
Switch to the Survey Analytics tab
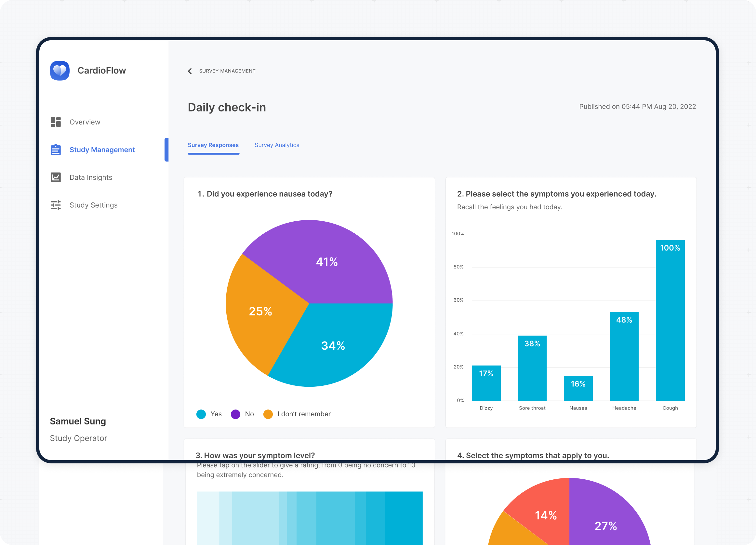click(277, 145)
